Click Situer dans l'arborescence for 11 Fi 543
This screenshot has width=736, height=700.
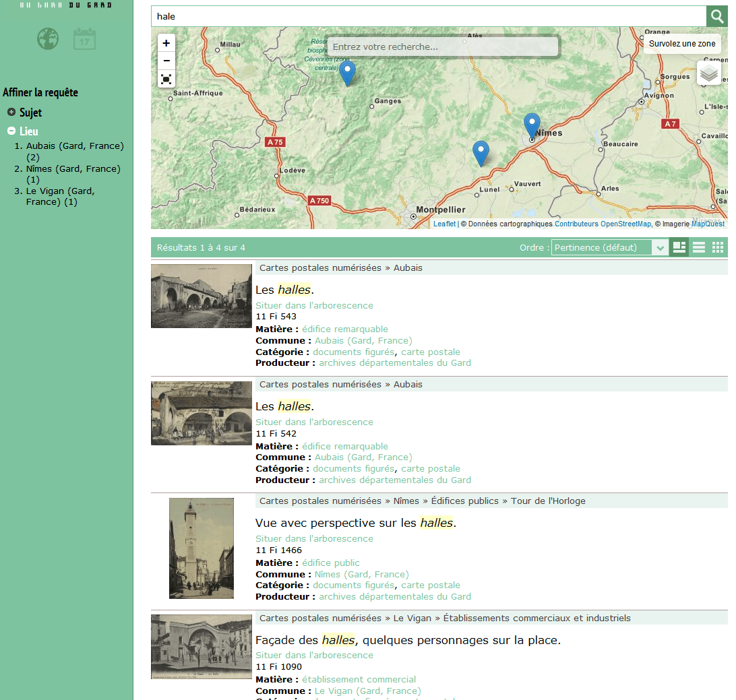point(314,305)
